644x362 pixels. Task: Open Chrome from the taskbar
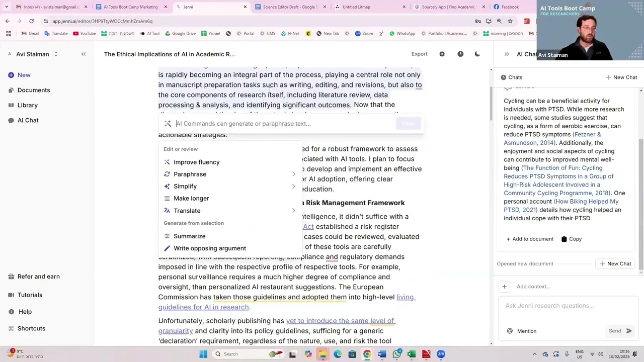point(367,354)
